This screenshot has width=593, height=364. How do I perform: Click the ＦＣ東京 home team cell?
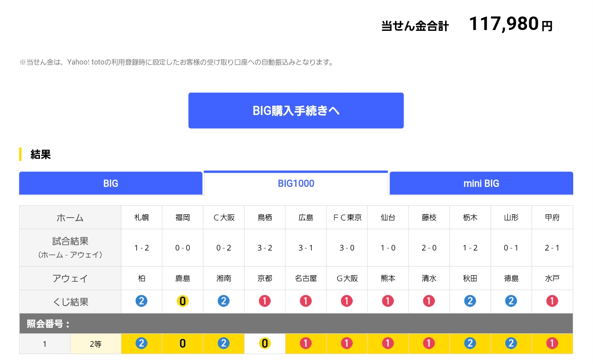coord(347,217)
